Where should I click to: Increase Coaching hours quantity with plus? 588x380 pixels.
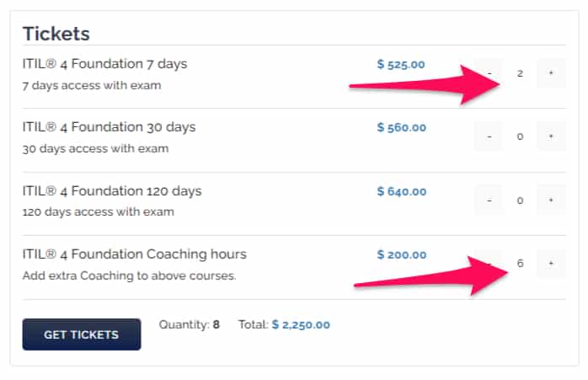(551, 264)
